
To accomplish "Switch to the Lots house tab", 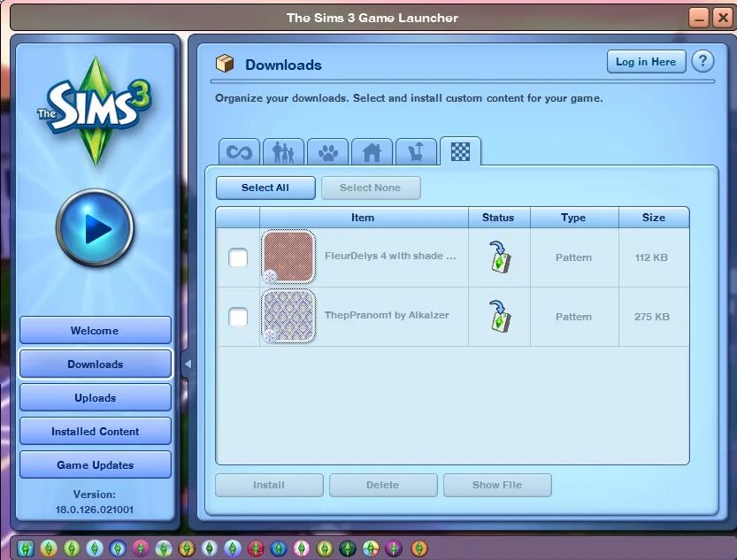I will click(x=372, y=152).
